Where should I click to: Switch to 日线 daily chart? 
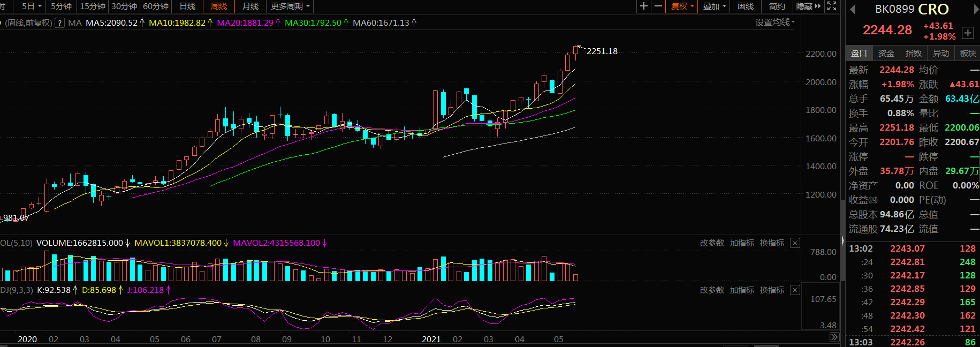[x=187, y=6]
